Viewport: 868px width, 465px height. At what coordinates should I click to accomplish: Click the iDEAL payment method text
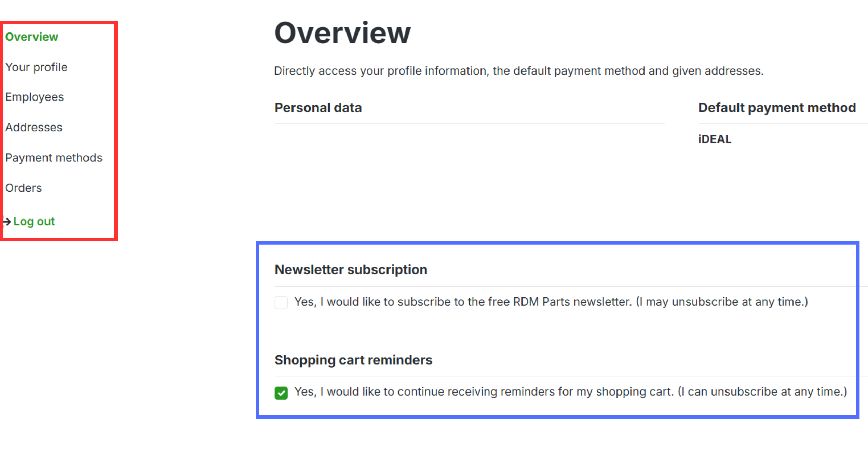tap(715, 139)
